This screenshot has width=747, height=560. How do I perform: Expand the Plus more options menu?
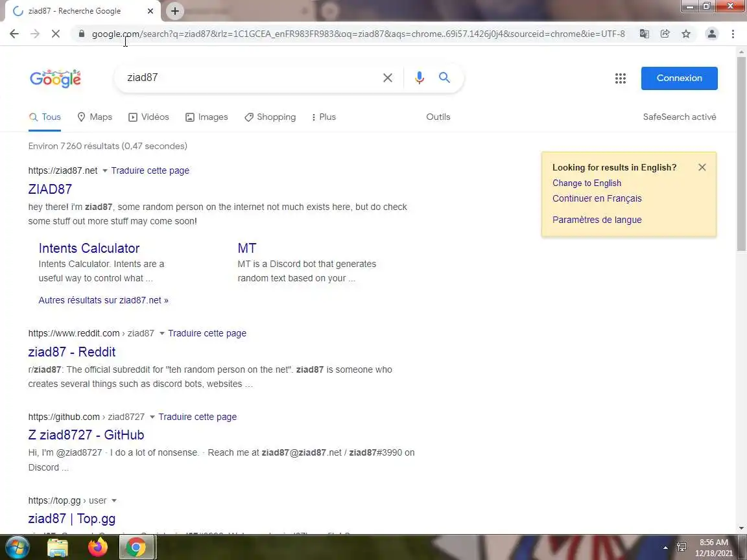(x=324, y=117)
